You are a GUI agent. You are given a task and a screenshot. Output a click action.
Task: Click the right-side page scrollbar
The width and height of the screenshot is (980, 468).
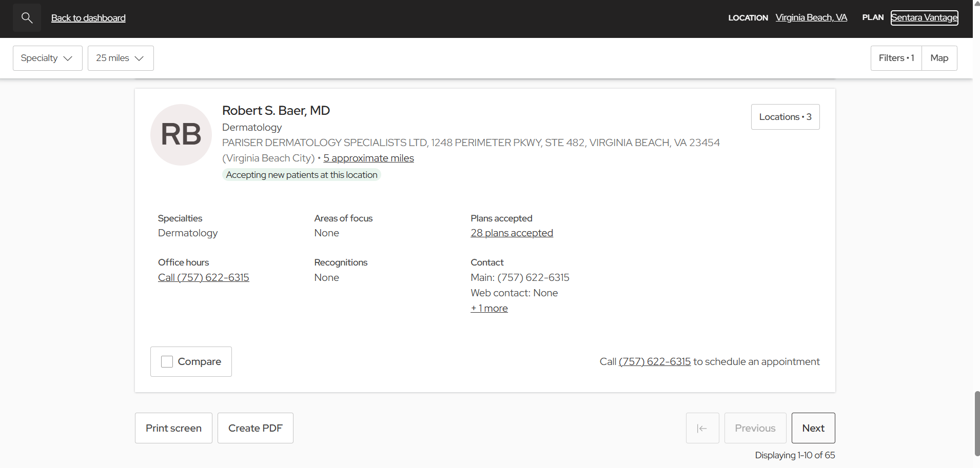pyautogui.click(x=976, y=424)
